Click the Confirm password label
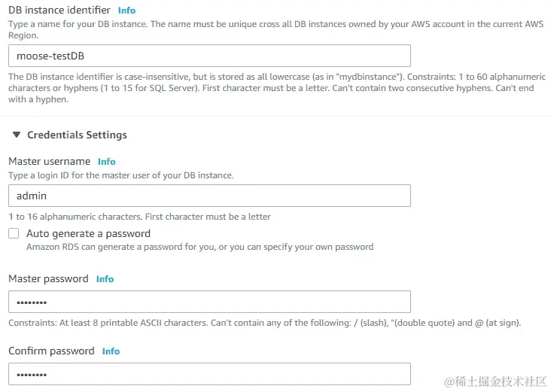 coord(51,351)
